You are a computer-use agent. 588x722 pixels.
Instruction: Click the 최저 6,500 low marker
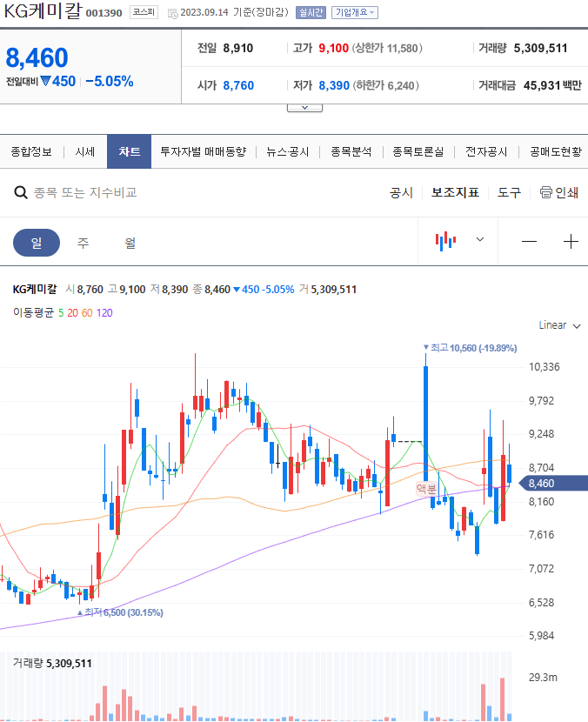point(120,612)
